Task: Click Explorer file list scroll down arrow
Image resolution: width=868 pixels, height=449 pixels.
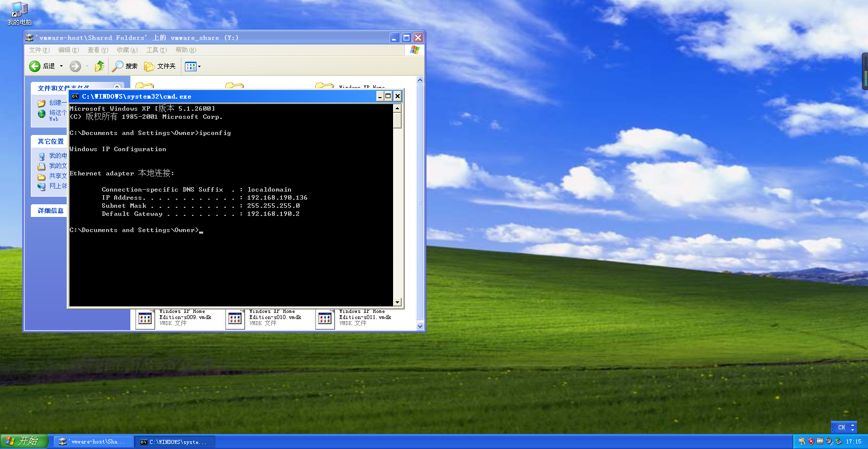Action: coord(420,326)
